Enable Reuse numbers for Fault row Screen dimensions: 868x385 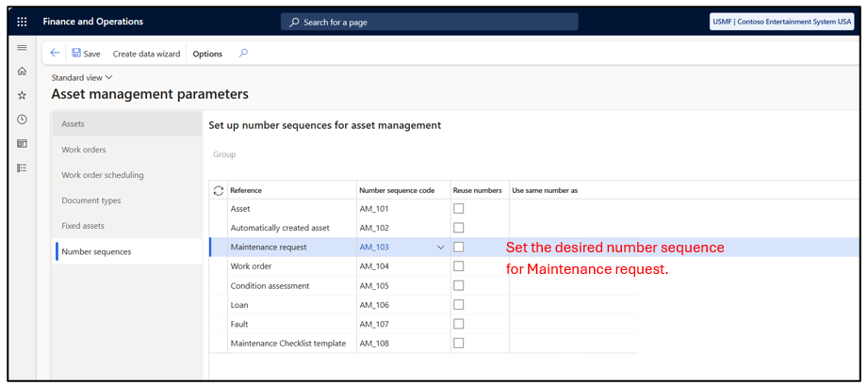459,324
